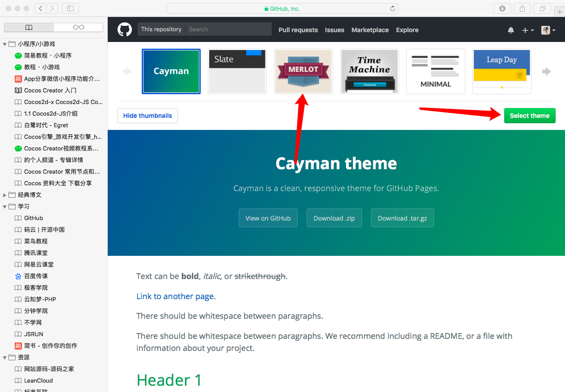Hide thumbnails of themes
The image size is (565, 392).
pos(148,116)
